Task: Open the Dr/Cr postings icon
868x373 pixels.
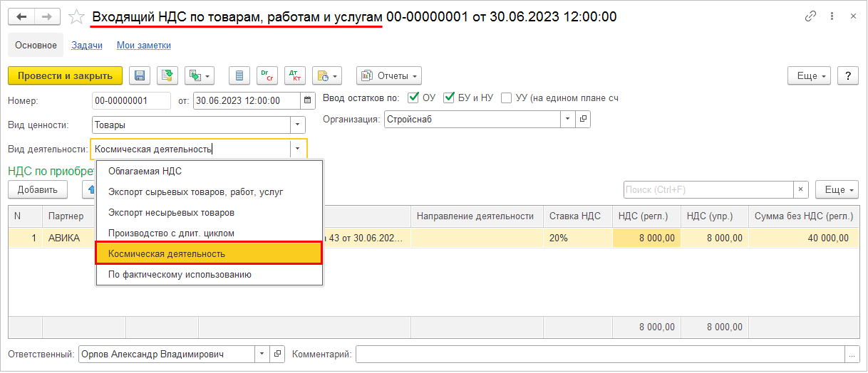Action: coord(267,75)
